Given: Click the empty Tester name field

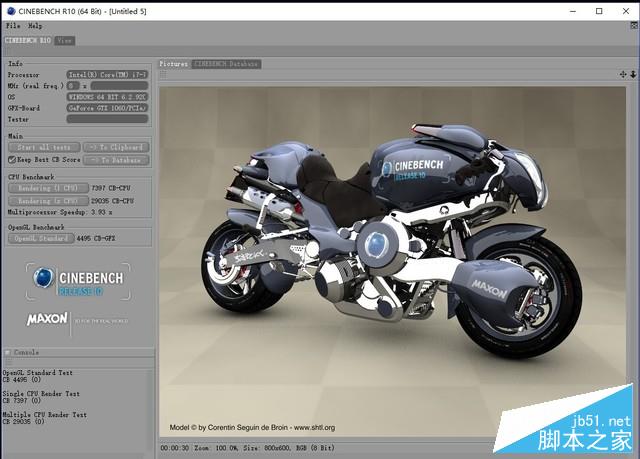Looking at the screenshot, I should click(107, 119).
